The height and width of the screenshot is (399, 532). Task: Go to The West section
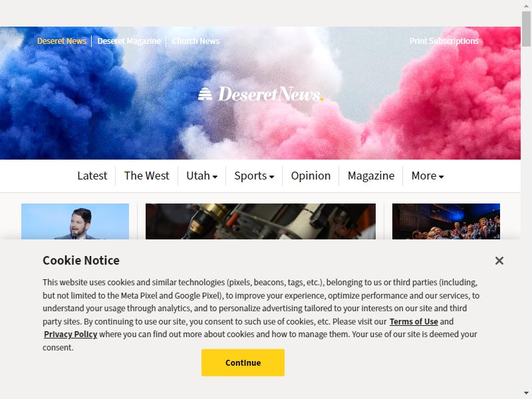click(146, 176)
